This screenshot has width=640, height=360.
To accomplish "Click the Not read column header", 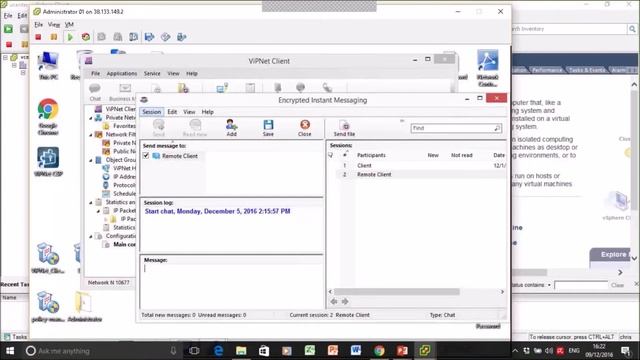I will [x=462, y=155].
